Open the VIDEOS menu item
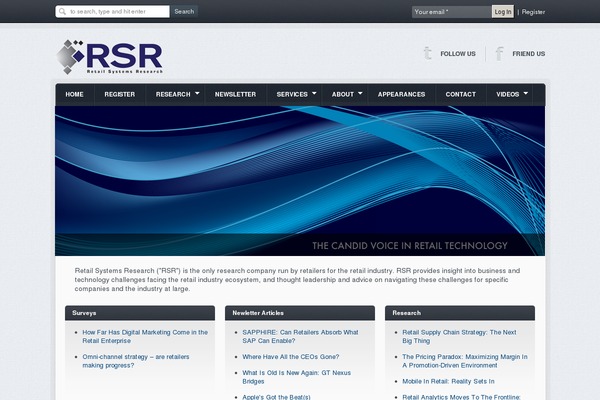Viewport: 600px width, 400px height. [x=507, y=95]
